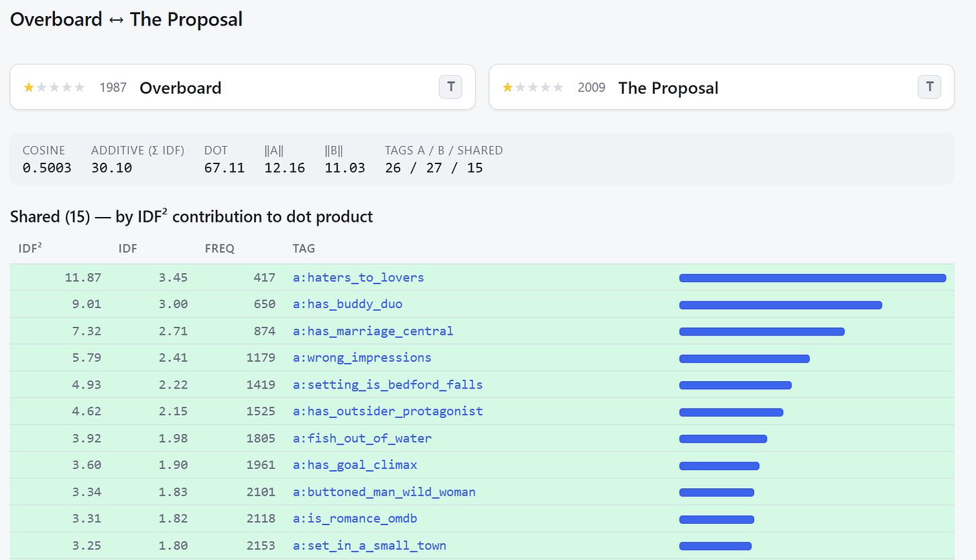Select IDF² value 9.01 in has_buddy_duo row
Screen dimensions: 976x560
pos(87,304)
